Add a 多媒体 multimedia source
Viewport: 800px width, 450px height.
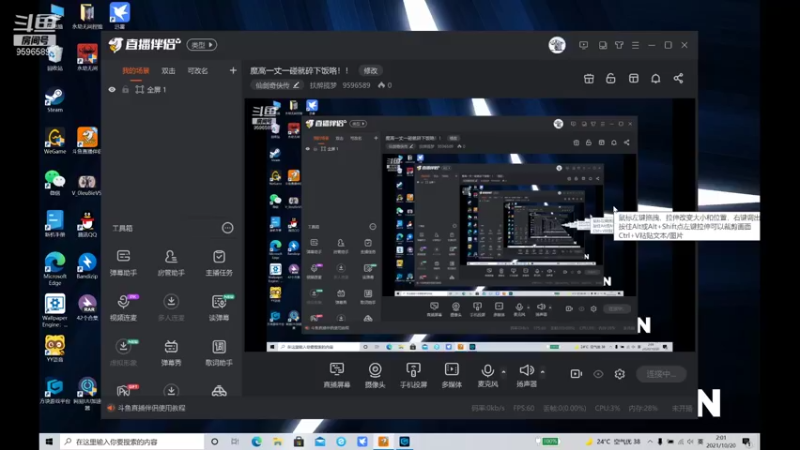pyautogui.click(x=452, y=375)
